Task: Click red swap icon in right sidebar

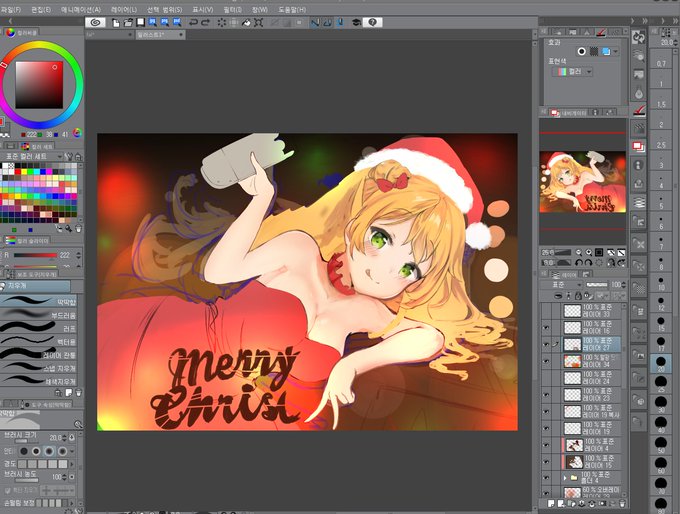Action: tap(639, 147)
